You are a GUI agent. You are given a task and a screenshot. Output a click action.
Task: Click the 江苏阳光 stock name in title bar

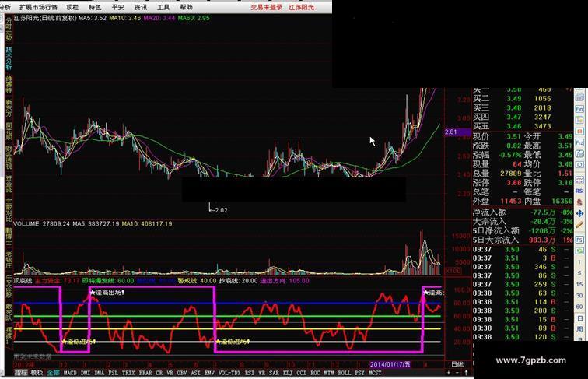point(302,7)
